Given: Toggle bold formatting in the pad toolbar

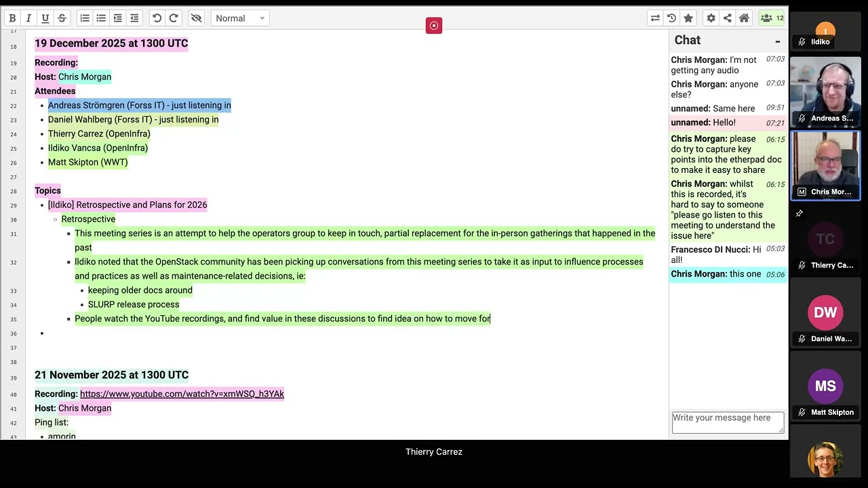Looking at the screenshot, I should coord(12,18).
